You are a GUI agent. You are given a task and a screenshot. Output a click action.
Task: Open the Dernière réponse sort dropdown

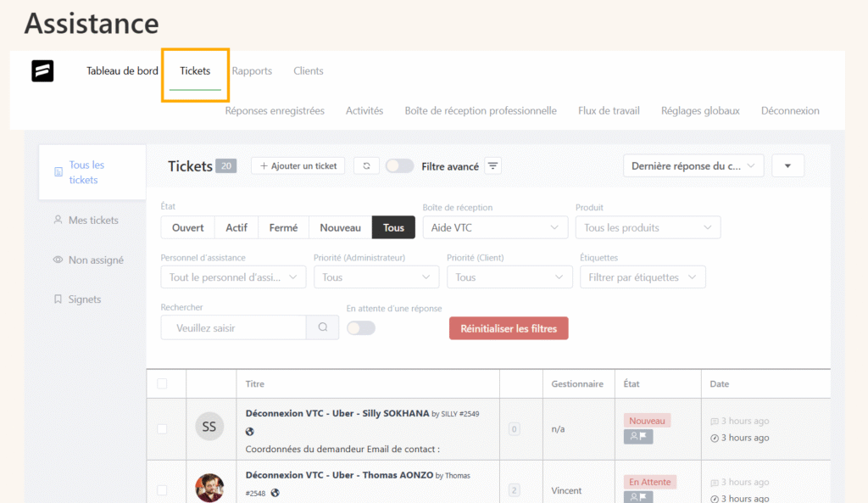693,166
